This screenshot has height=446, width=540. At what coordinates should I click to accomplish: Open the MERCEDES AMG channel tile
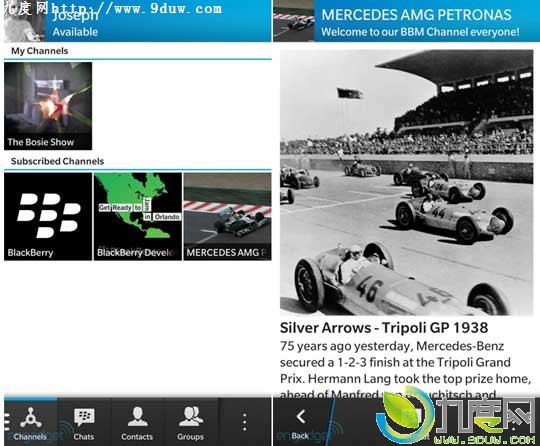pyautogui.click(x=227, y=216)
